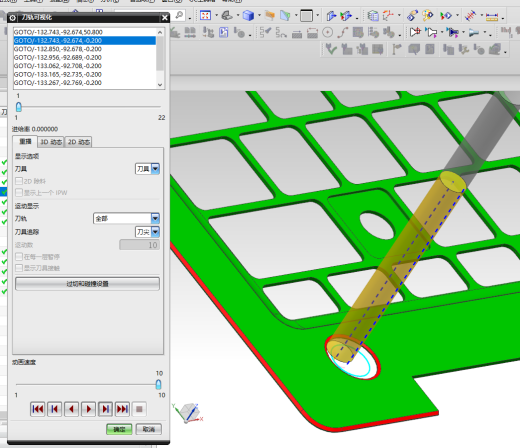Click the measure distance ruler icon
520x448 pixels.
pyautogui.click(x=492, y=16)
